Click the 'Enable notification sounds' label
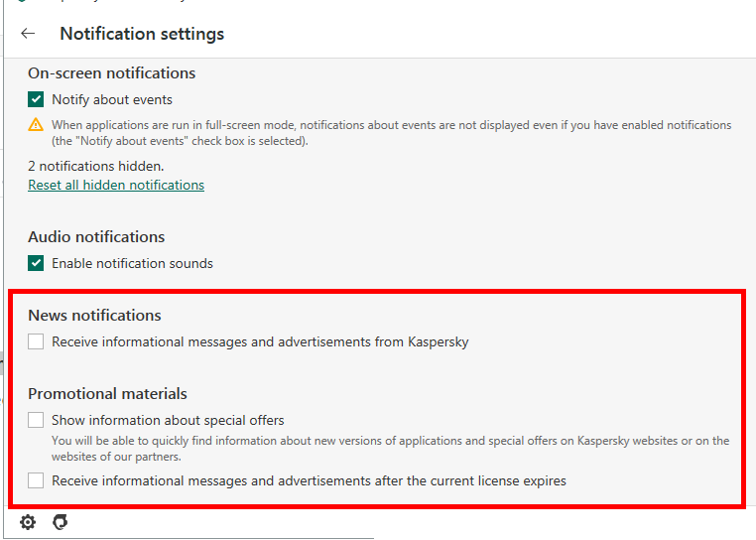Screen dimensions: 756x540 pos(132,263)
